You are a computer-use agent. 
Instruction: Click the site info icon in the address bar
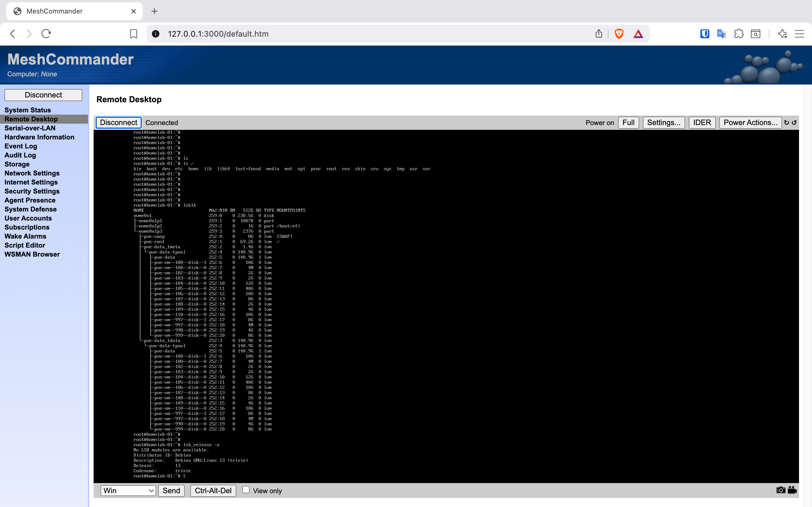(x=156, y=34)
